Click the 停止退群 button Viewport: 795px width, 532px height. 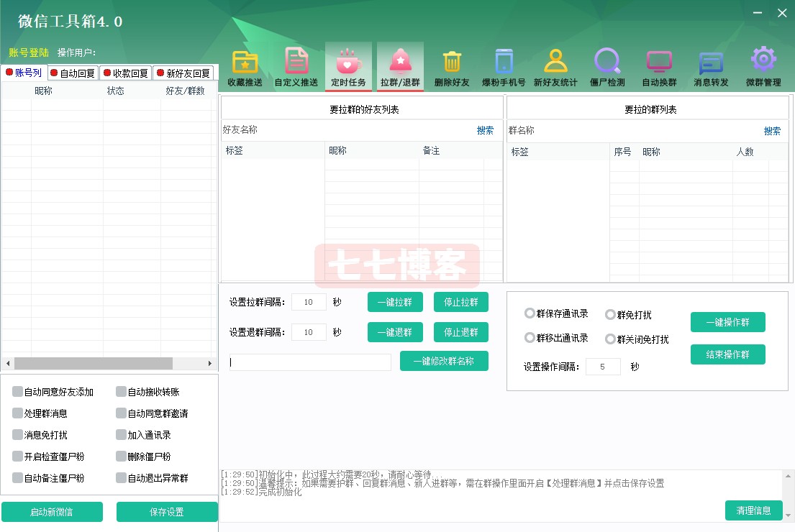461,332
